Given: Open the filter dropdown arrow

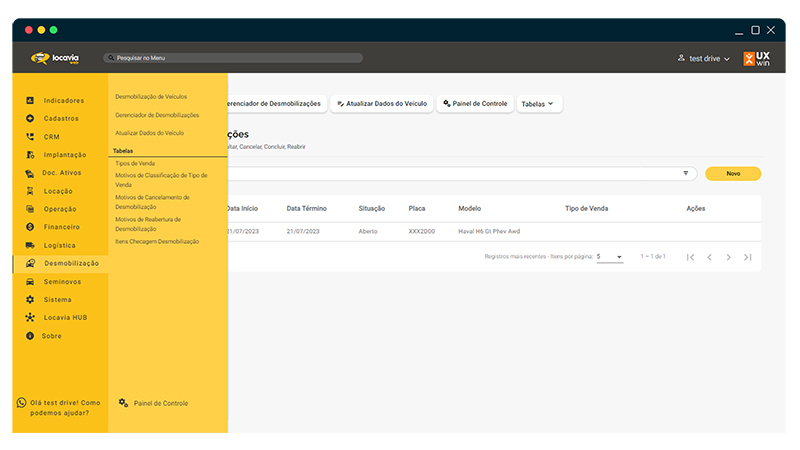Looking at the screenshot, I should (686, 173).
